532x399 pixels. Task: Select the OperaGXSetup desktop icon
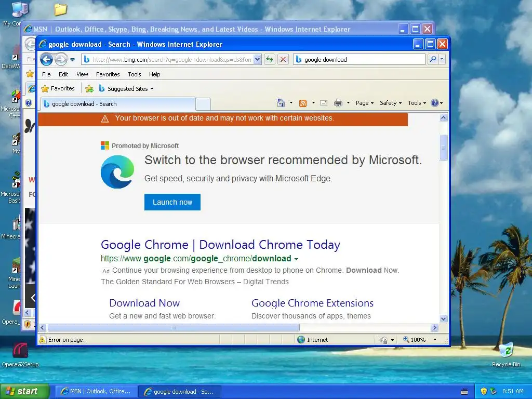pos(20,354)
